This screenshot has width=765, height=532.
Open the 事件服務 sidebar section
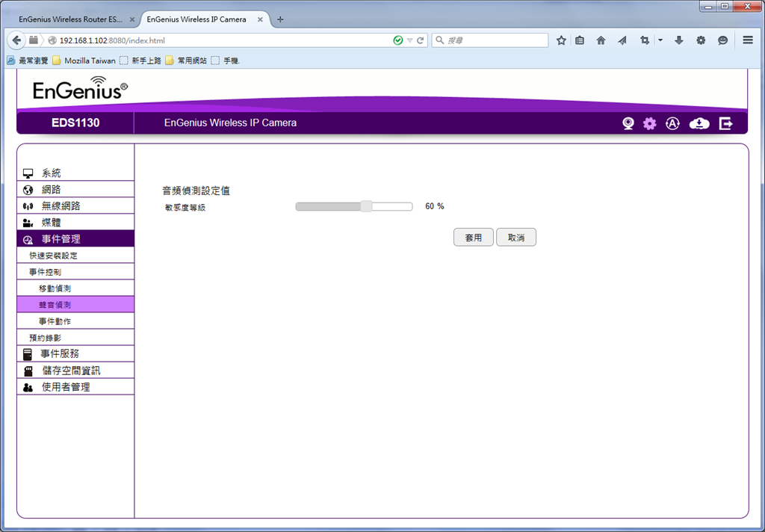pos(75,354)
